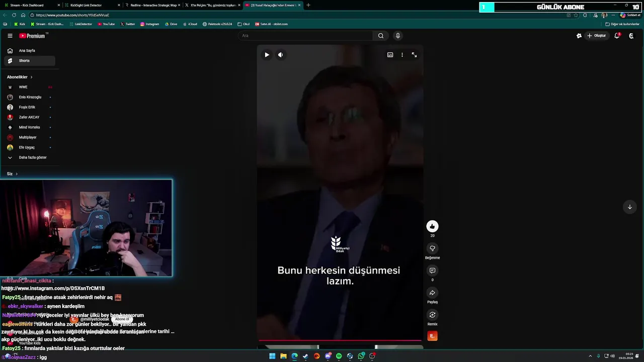Image resolution: width=644 pixels, height=362 pixels.
Task: Like the Short with thumbs up
Action: (432, 226)
